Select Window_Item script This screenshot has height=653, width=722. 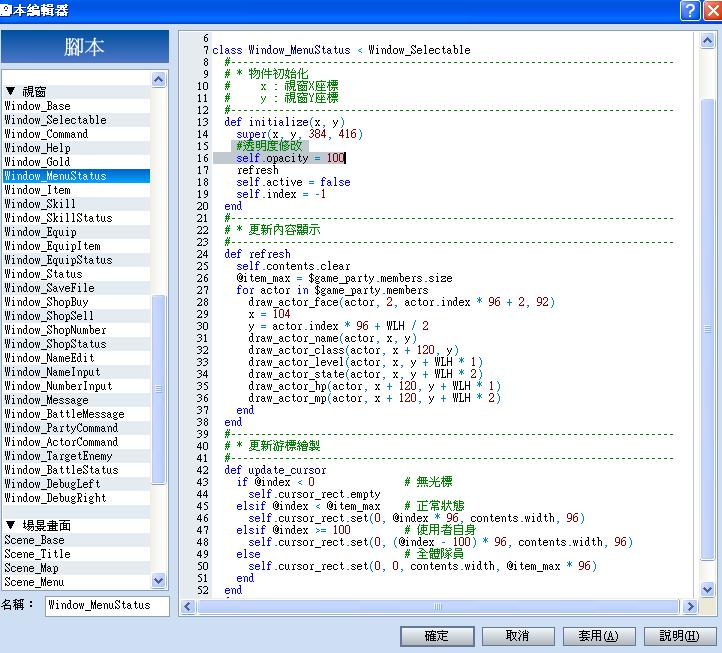coord(76,190)
